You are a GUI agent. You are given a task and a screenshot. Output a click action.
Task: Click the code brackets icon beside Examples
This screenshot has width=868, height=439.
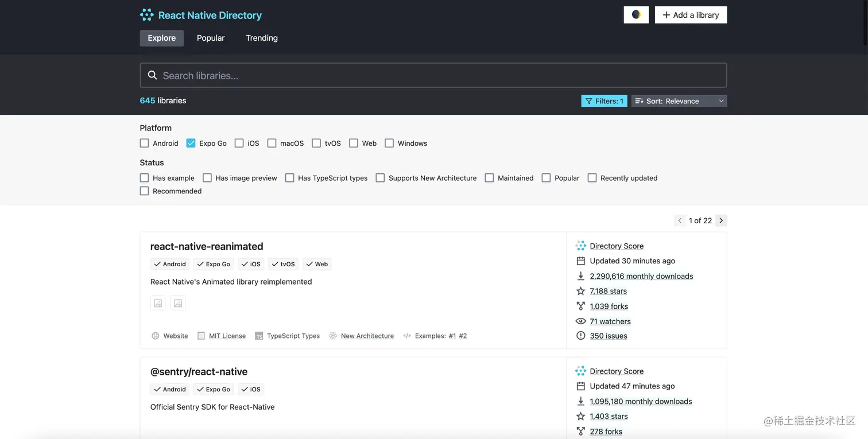click(x=407, y=336)
